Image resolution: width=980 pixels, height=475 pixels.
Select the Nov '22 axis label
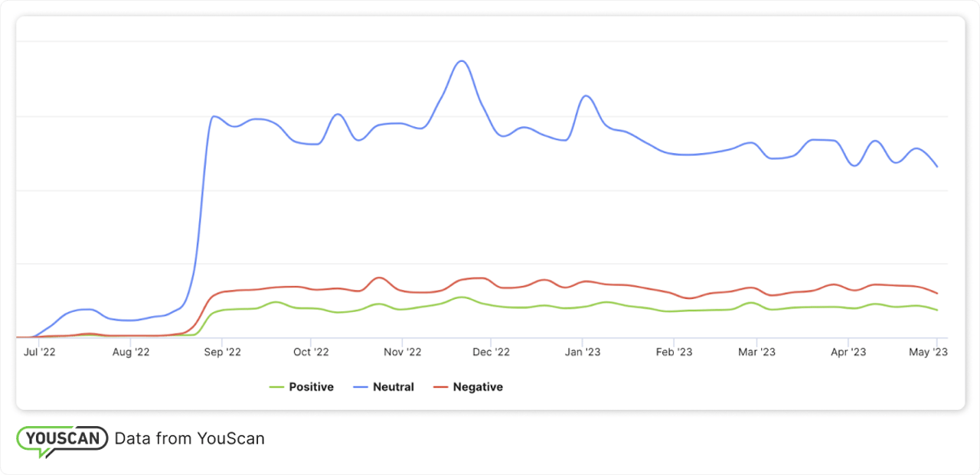pos(403,352)
